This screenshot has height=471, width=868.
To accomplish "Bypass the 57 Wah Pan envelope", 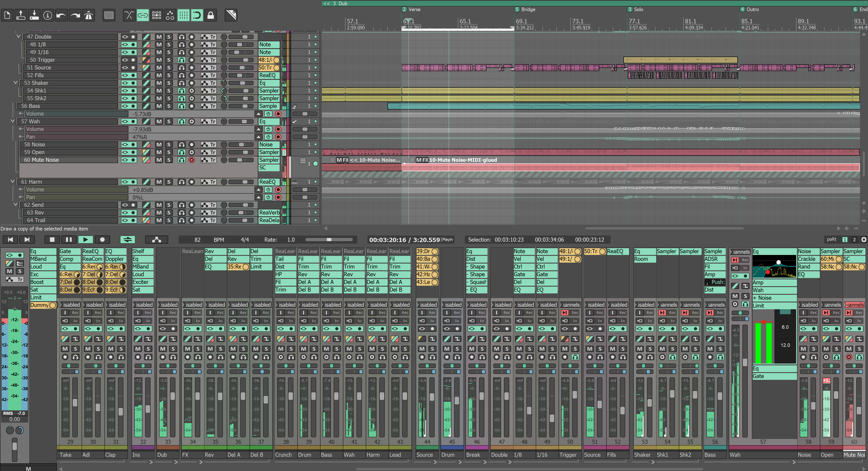I will click(268, 137).
